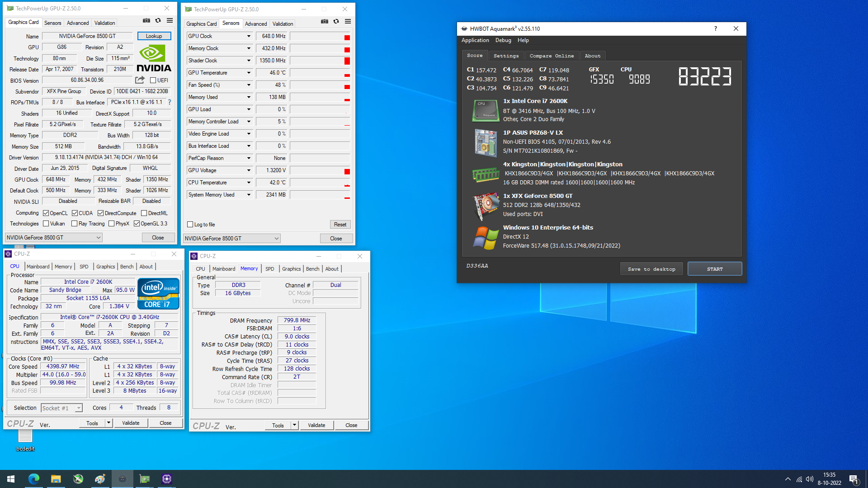Click Save to desktop in Aquamark
Viewport: 868px width, 488px height.
click(651, 269)
